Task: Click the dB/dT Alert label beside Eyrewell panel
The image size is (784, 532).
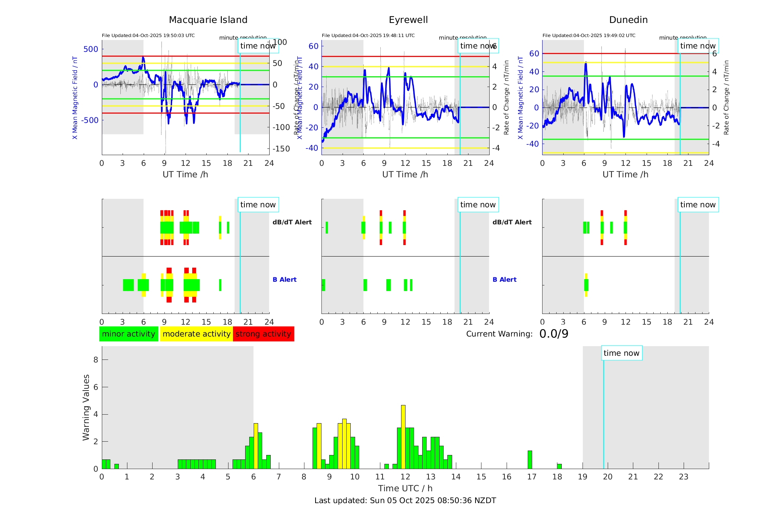Action: pyautogui.click(x=512, y=222)
